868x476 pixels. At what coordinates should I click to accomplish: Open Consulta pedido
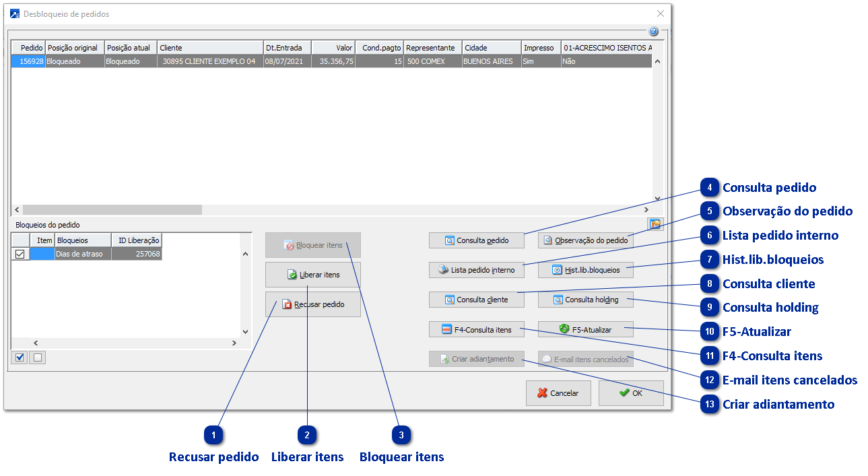click(x=477, y=240)
